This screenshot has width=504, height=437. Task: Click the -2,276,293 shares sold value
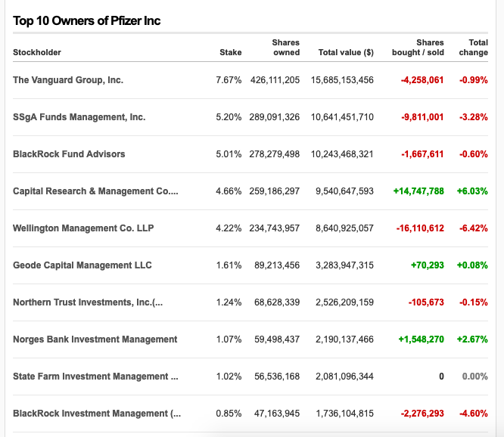[422, 414]
